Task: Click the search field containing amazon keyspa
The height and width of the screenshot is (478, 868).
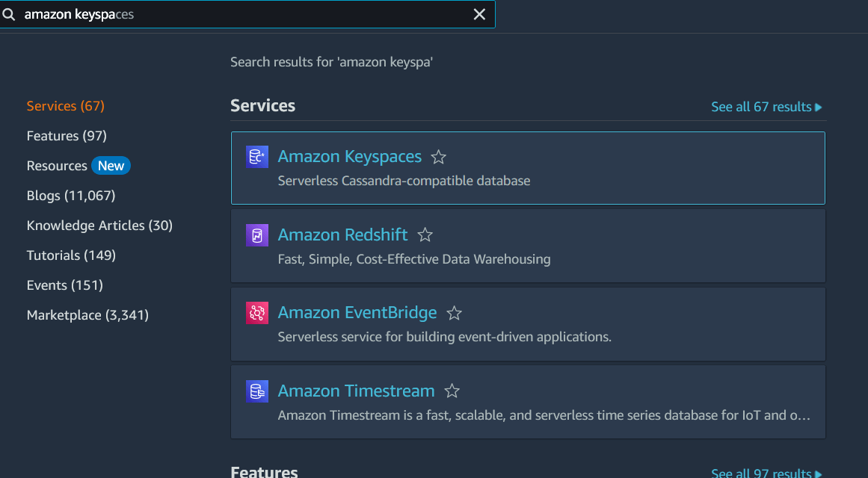Action: click(247, 14)
